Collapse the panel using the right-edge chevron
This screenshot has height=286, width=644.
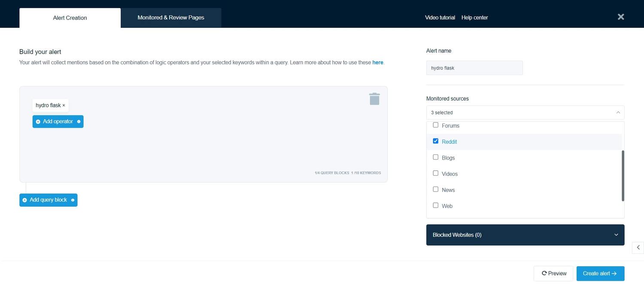[x=638, y=247]
